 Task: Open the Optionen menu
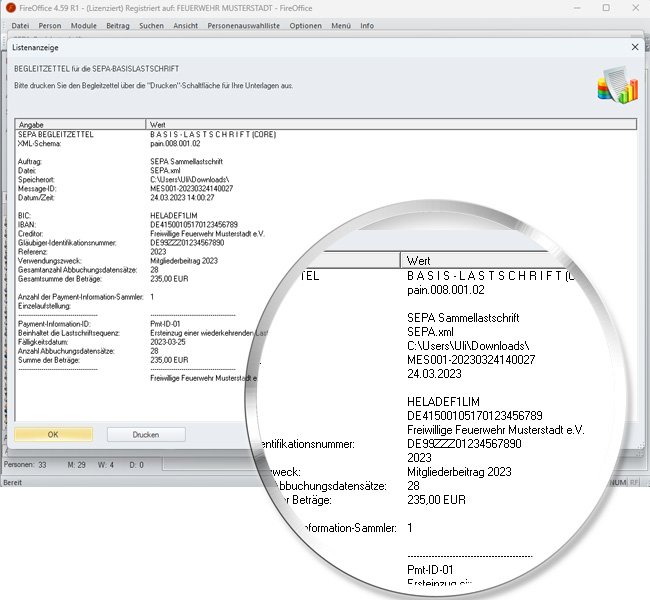pyautogui.click(x=306, y=25)
